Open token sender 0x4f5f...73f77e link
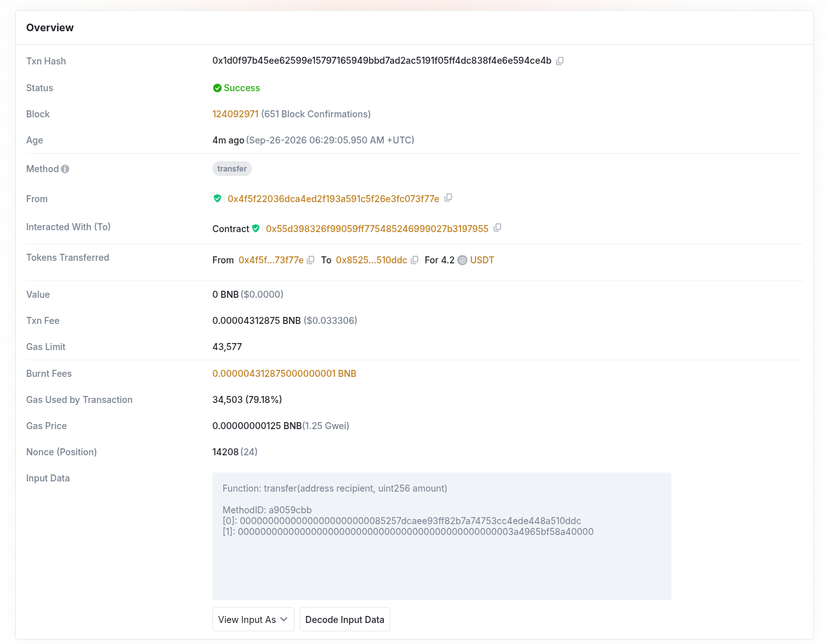The width and height of the screenshot is (829, 644). (x=271, y=260)
